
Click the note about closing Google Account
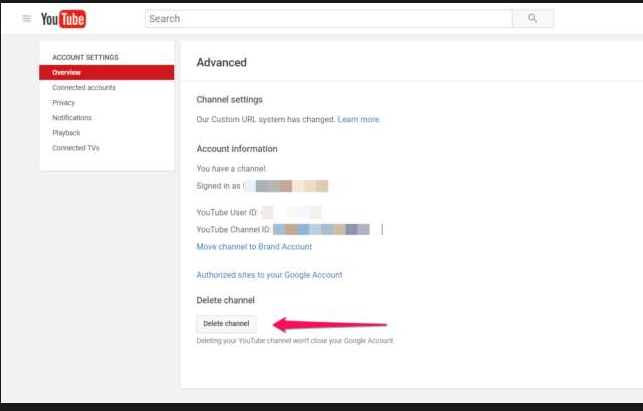pyautogui.click(x=295, y=341)
